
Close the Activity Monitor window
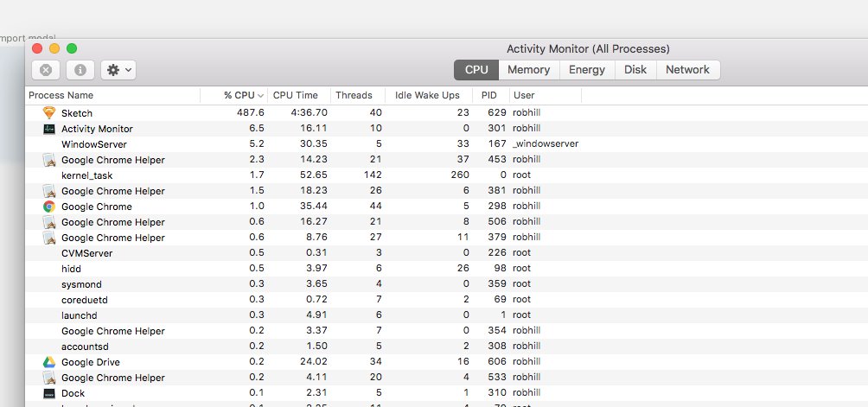pos(37,48)
